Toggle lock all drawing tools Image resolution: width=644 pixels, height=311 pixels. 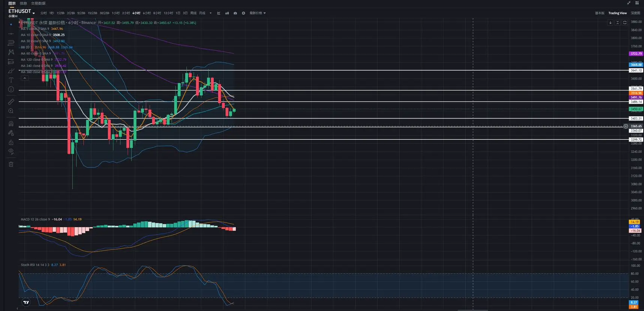11,142
